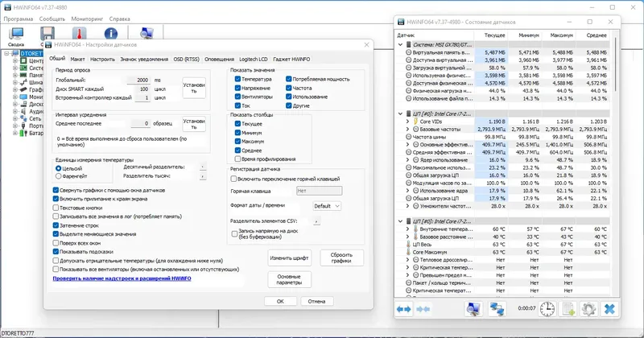
Task: Enable the Время профилирования checkbox
Action: pyautogui.click(x=237, y=159)
